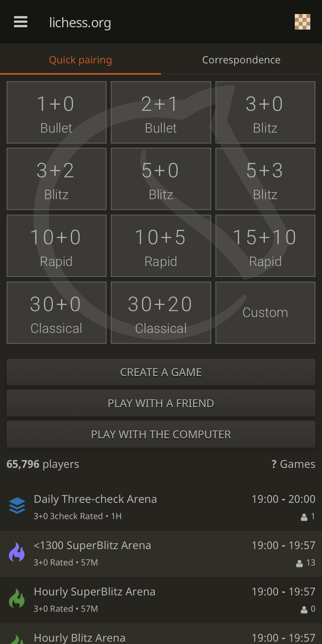Go to the lichess.org home title
This screenshot has height=644, width=322.
tap(80, 22)
